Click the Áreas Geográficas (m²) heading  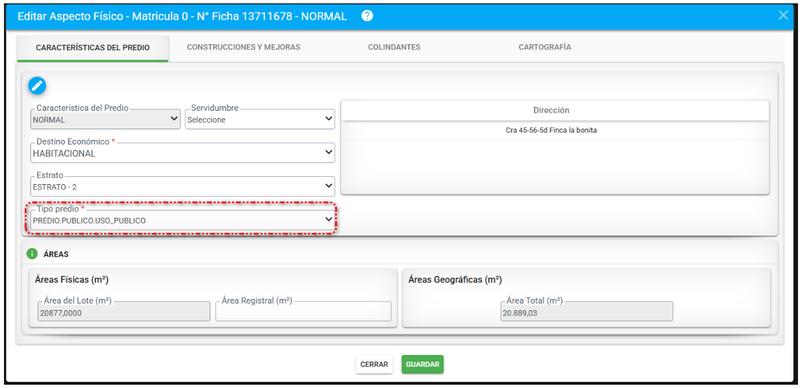[x=455, y=280]
